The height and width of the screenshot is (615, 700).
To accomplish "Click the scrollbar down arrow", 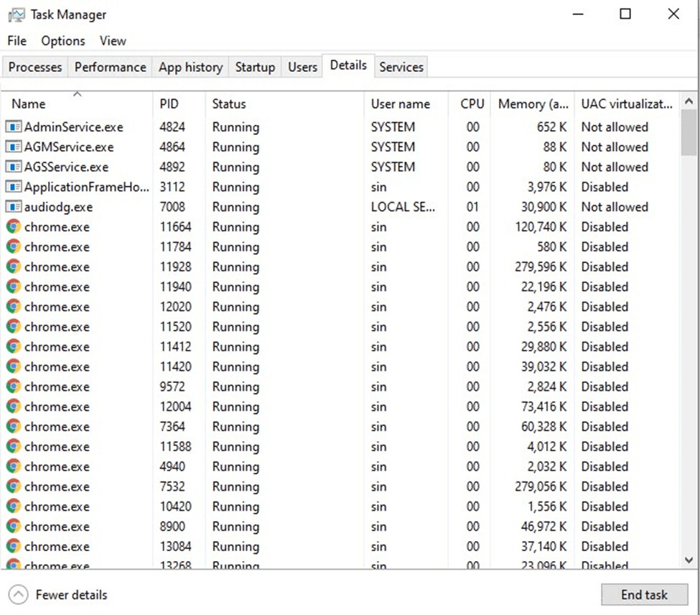I will tap(689, 560).
